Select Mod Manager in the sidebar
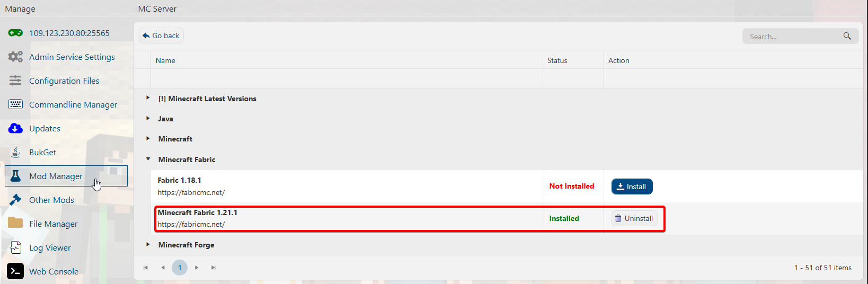 tap(56, 176)
